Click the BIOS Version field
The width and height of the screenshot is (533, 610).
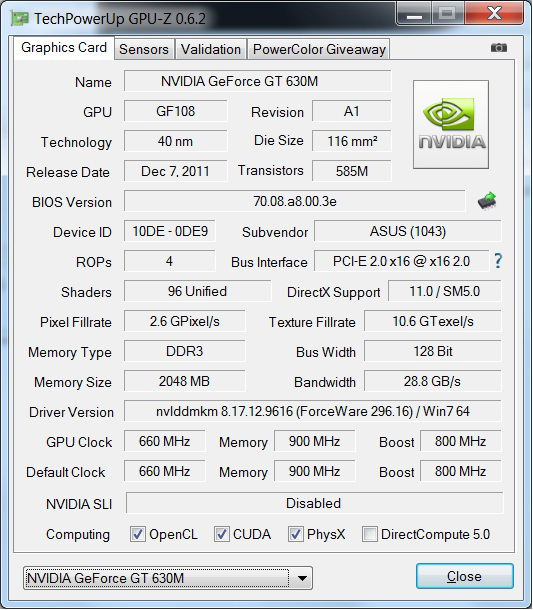point(295,201)
